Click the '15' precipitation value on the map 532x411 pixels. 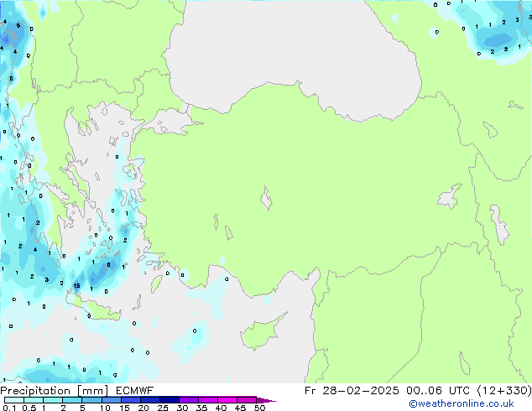tap(77, 285)
